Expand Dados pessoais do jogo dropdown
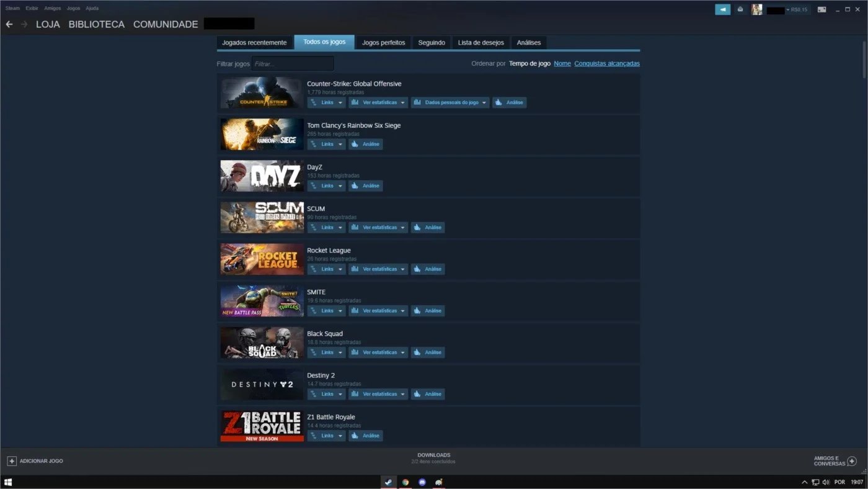868x489 pixels. pos(450,102)
